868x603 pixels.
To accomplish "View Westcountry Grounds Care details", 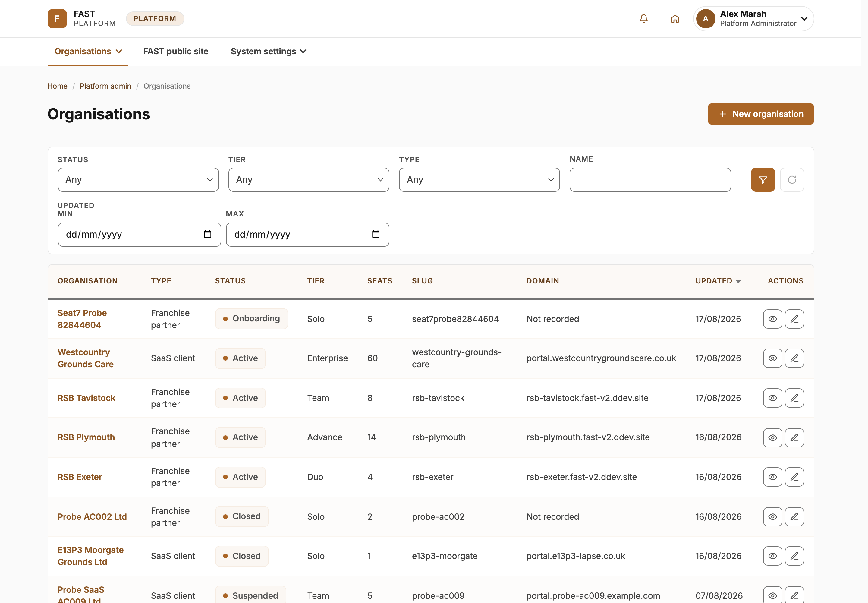I will [x=772, y=358].
